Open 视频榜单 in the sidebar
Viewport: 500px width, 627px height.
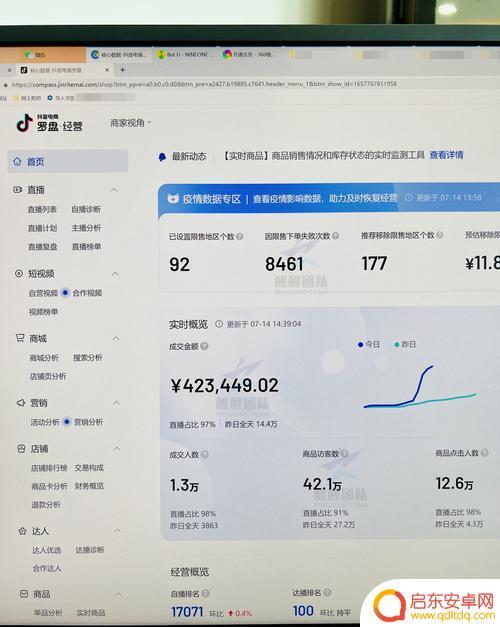(x=44, y=312)
